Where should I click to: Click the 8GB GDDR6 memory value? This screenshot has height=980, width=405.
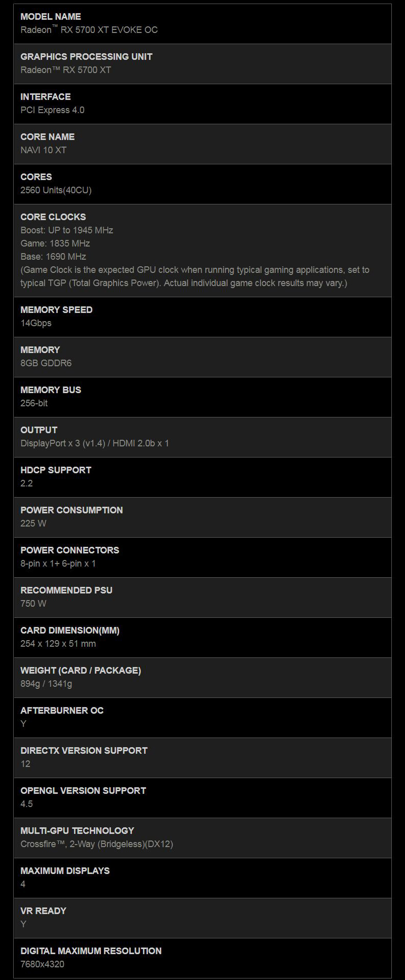(x=46, y=363)
